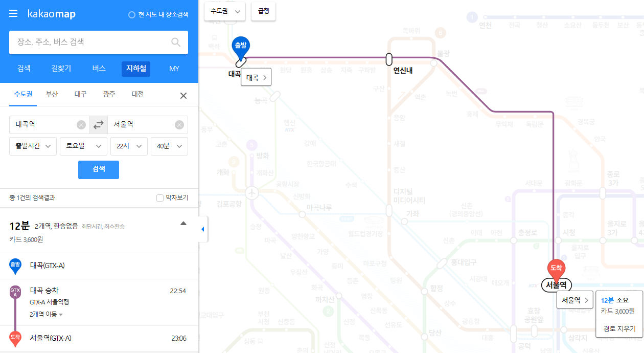Screen dimensions: 644x353
Task: Click 디지털미디어시티 station on map
Action: 389,211
